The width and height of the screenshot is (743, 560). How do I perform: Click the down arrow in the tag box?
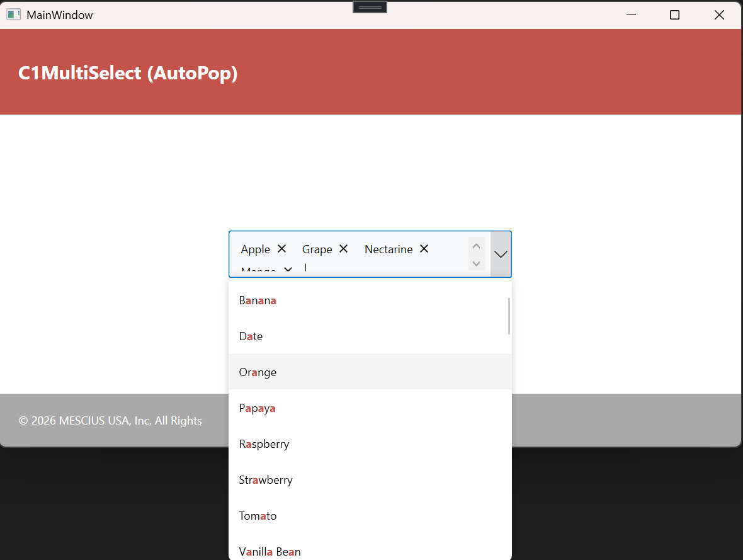(x=476, y=263)
